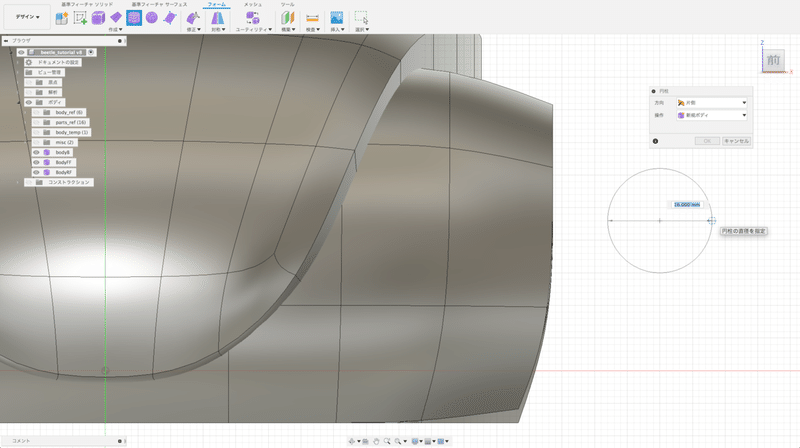Screen dimensions: 800x448
Task: Open the 方向 direction dropdown
Action: pos(713,102)
